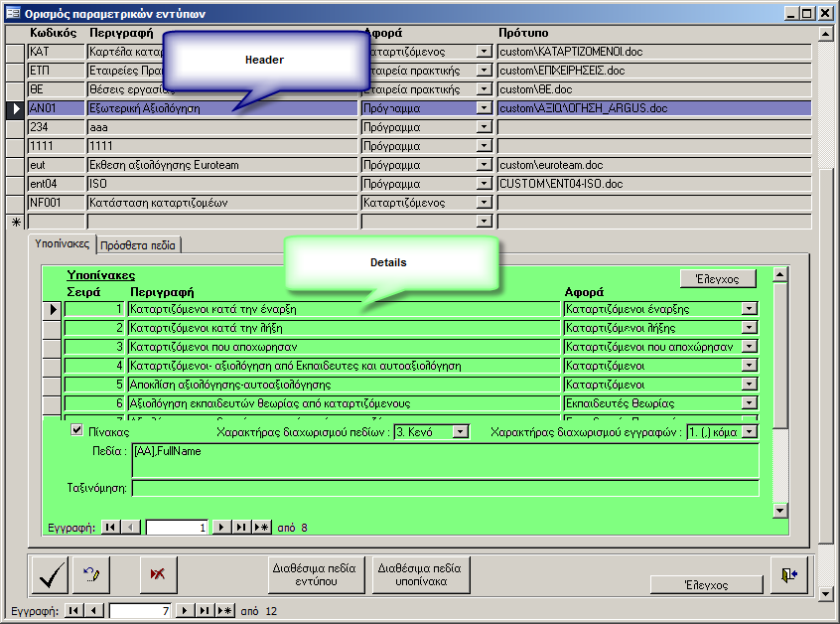Toggle the Πίνακας checkbox
This screenshot has width=840, height=624.
click(x=77, y=431)
